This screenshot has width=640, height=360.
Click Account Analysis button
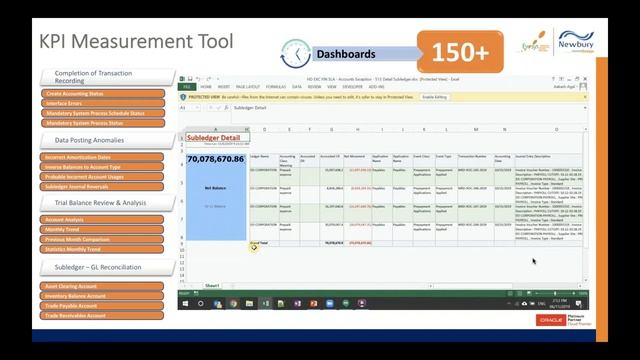(x=102, y=220)
